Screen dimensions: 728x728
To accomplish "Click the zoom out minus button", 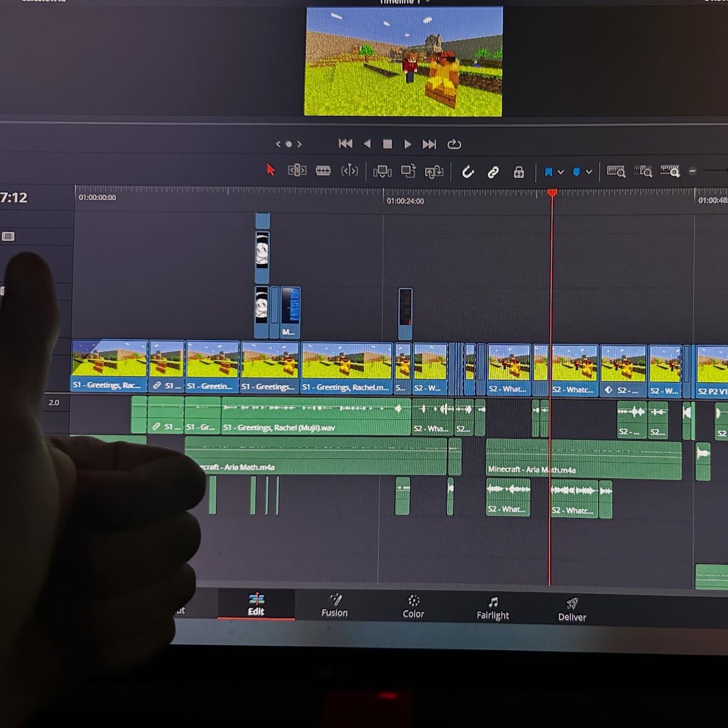I will coord(693,172).
